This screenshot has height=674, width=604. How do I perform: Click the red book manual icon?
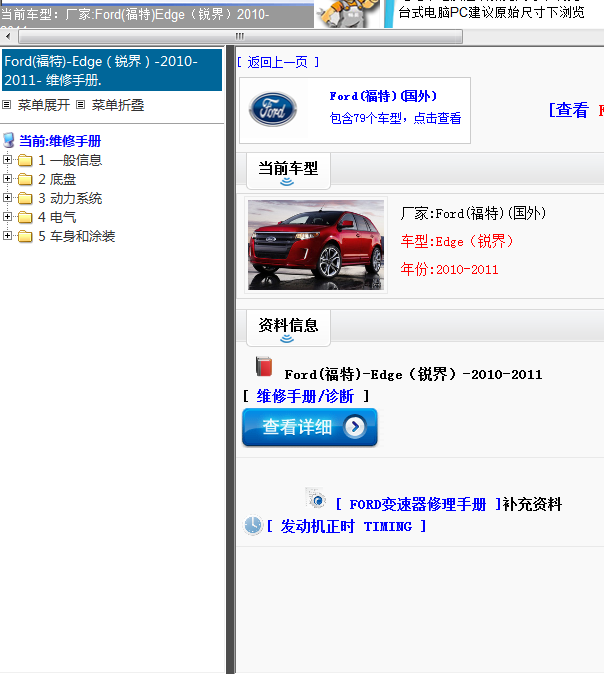click(264, 366)
